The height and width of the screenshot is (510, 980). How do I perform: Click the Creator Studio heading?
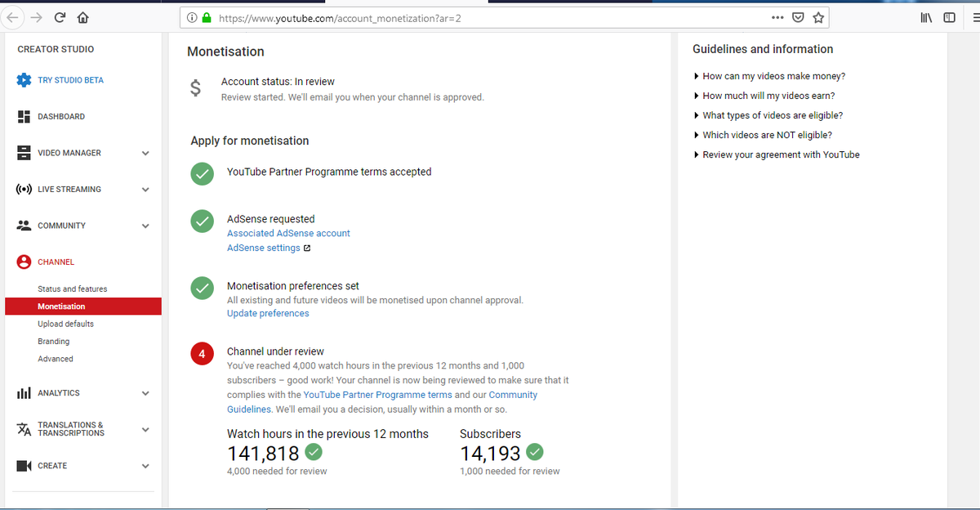point(56,49)
